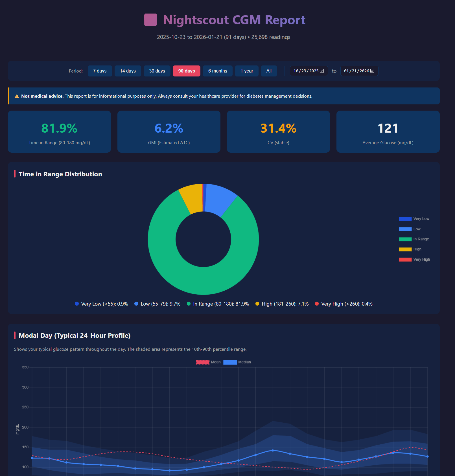455x476 pixels.
Task: Open the start date calendar picker icon
Action: 322,71
